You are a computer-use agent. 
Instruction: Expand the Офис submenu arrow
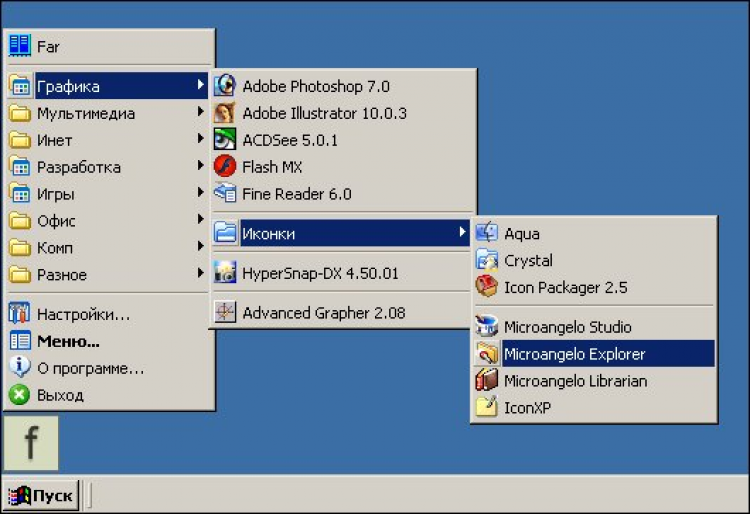[x=200, y=219]
